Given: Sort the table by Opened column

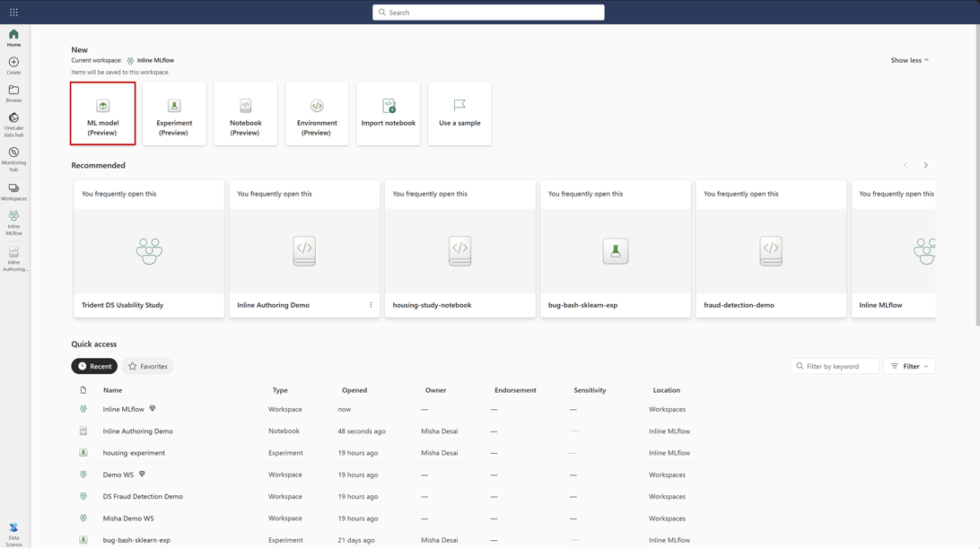Looking at the screenshot, I should 354,390.
